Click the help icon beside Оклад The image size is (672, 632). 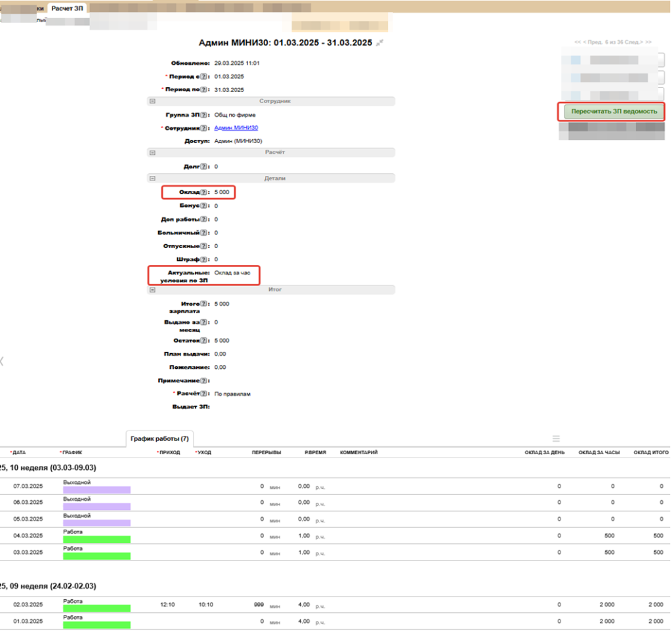203,192
